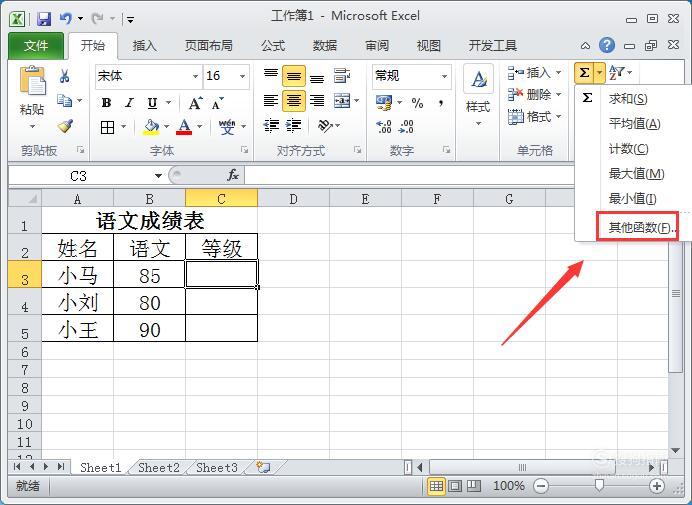The height and width of the screenshot is (505, 692).
Task: Click the Font Color red A icon
Action: point(184,128)
